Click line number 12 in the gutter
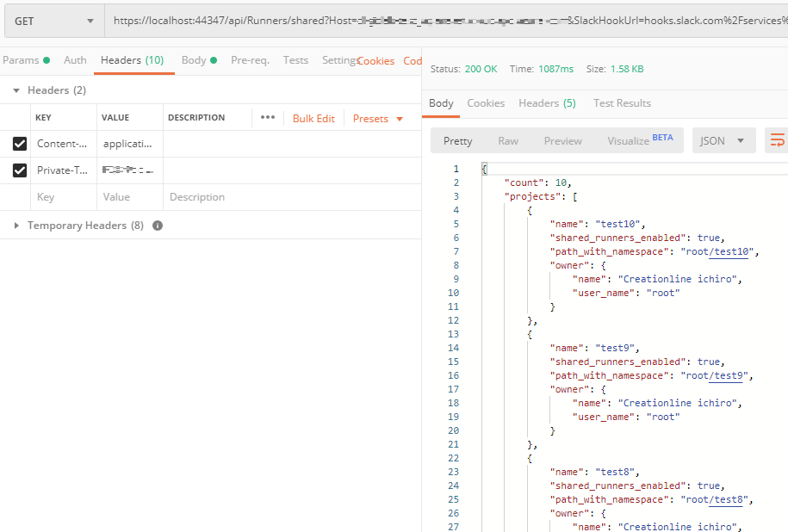 453,320
